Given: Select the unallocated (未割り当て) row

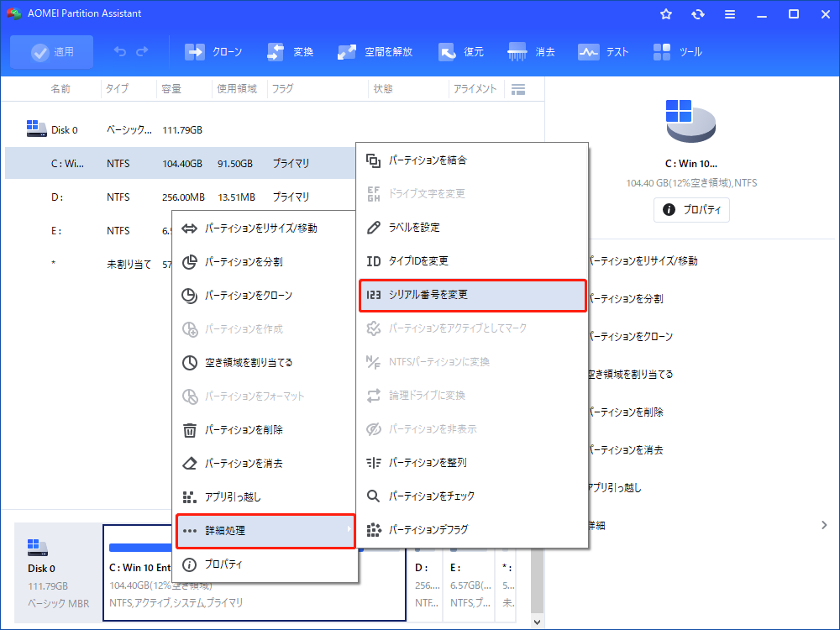Looking at the screenshot, I should pyautogui.click(x=88, y=264).
